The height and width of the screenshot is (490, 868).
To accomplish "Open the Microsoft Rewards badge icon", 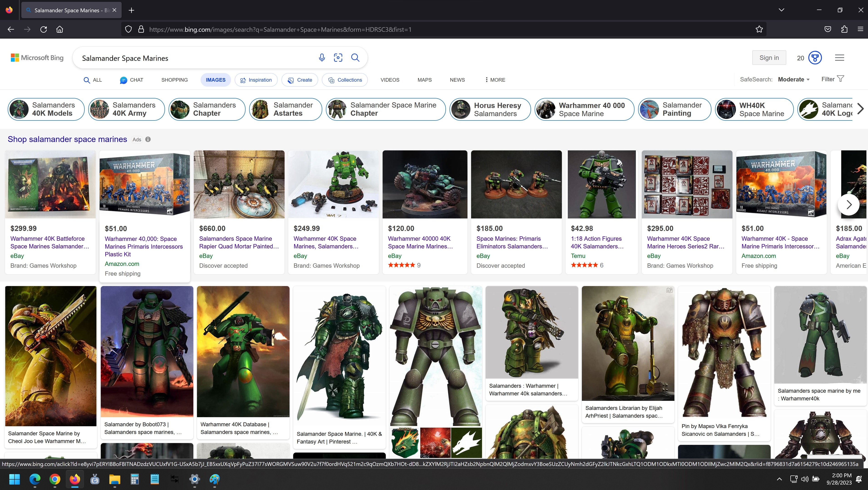I will 815,58.
